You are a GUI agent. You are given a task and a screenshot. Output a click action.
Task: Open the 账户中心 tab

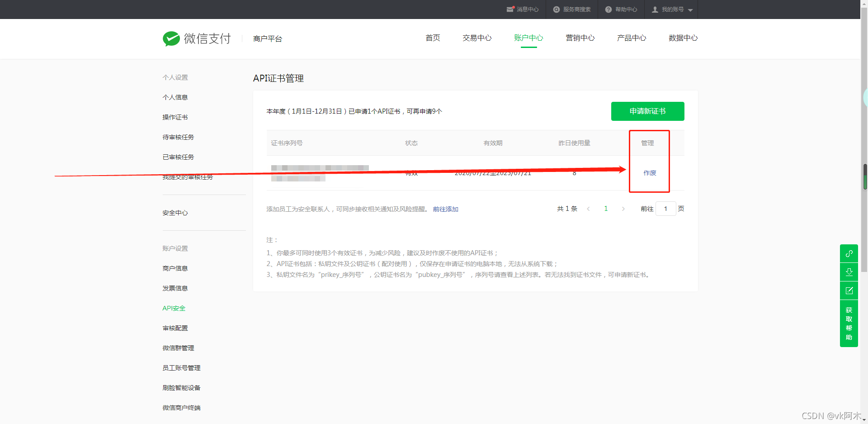pyautogui.click(x=528, y=38)
